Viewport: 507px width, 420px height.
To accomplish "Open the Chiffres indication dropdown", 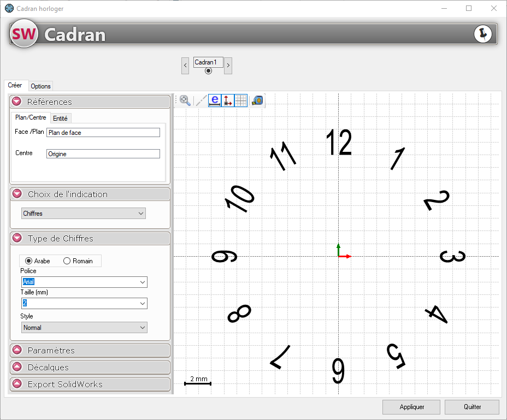I will coord(84,214).
